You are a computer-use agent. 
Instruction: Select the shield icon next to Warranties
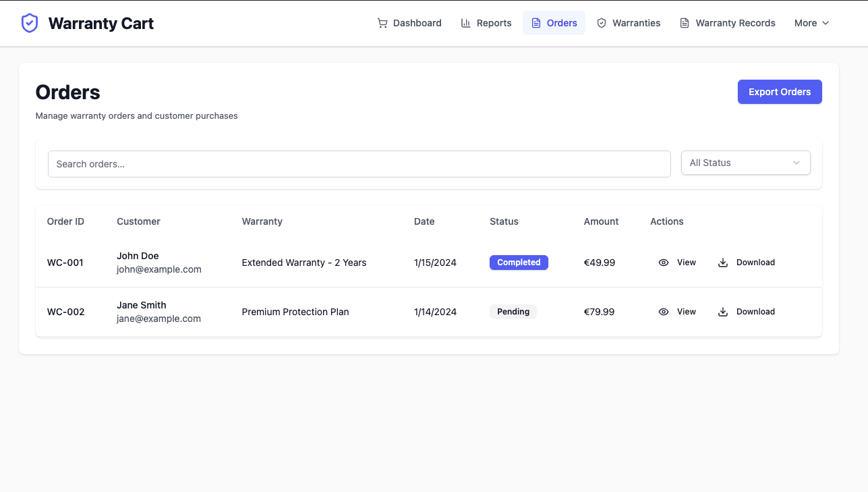pos(601,22)
